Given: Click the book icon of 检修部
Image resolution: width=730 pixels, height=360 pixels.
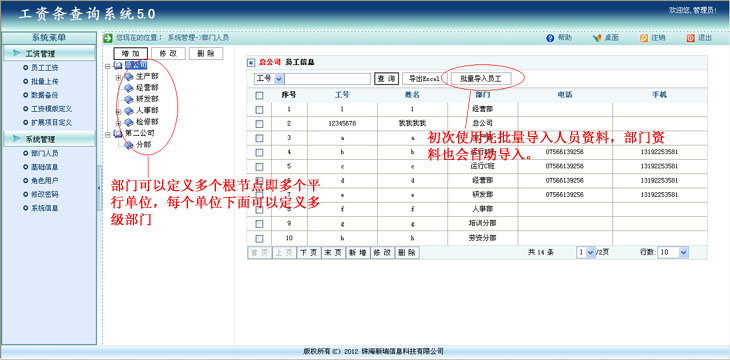Looking at the screenshot, I should coord(128,122).
